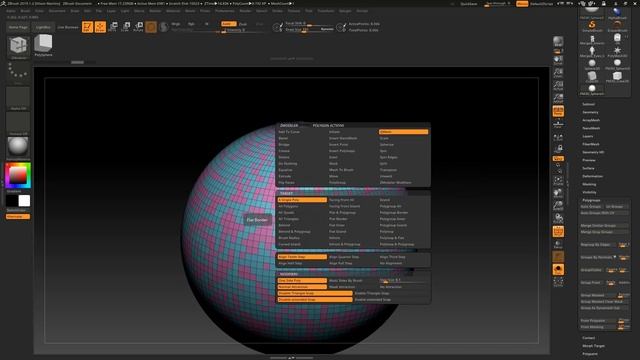Expand the Deformation subpalette

pos(592,176)
